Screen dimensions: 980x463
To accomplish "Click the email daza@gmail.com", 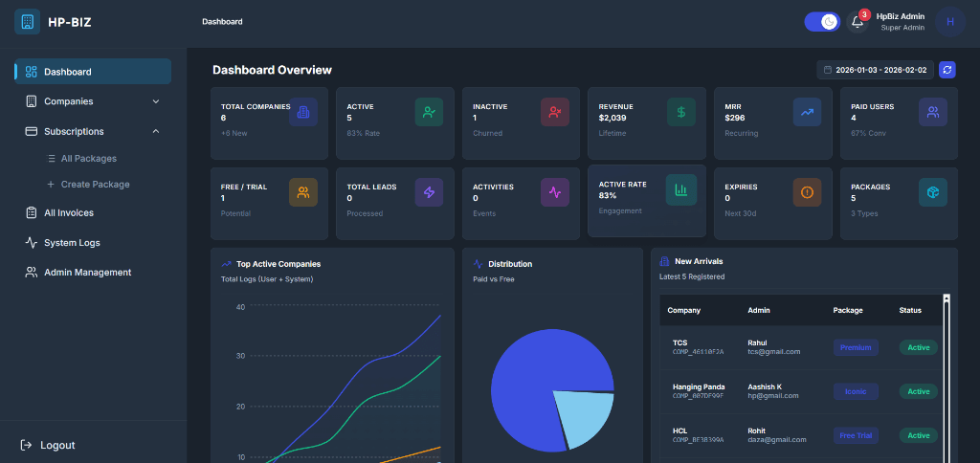I will 777,440.
